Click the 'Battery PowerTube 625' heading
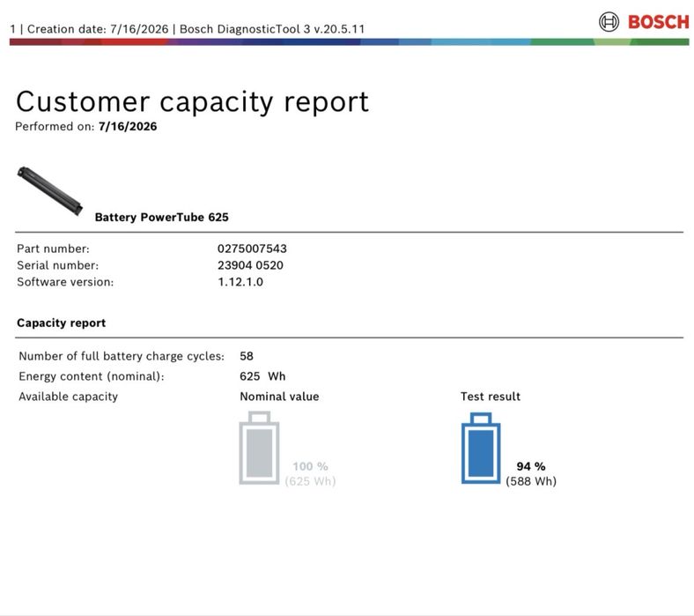This screenshot has height=616, width=694. [x=161, y=217]
